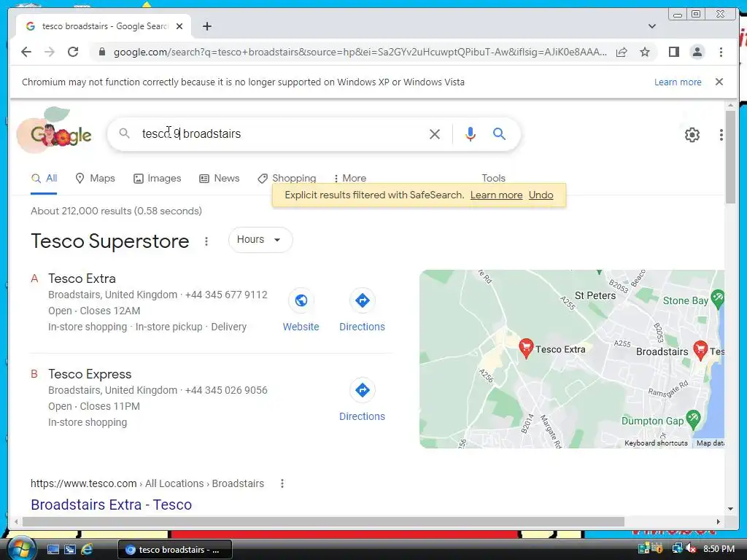Click Tesco Express phone number +44 345 026 9056
Viewport: 747px width, 560px height.
pos(226,391)
